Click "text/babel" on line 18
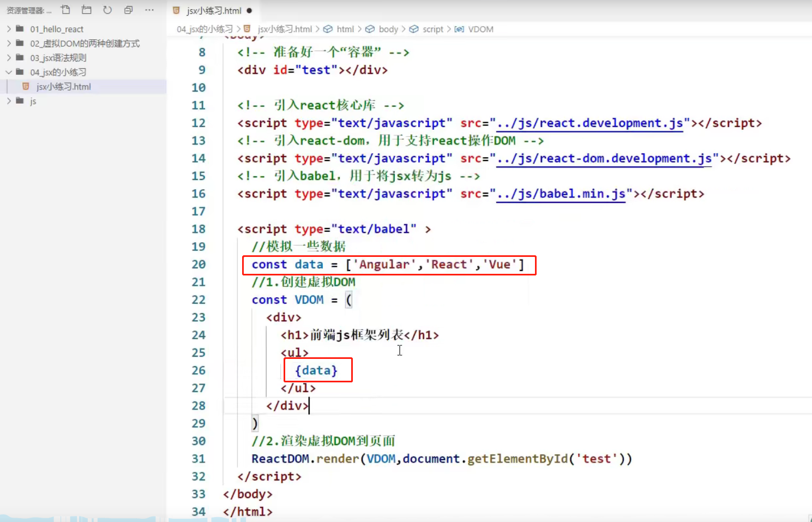This screenshot has height=522, width=812. (x=374, y=229)
